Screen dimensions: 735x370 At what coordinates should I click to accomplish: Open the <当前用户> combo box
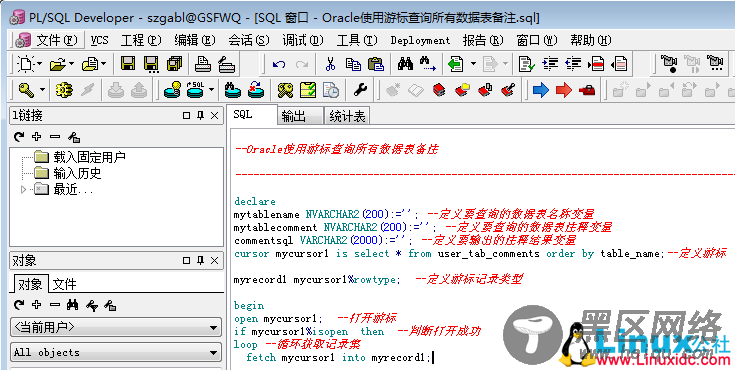point(116,327)
